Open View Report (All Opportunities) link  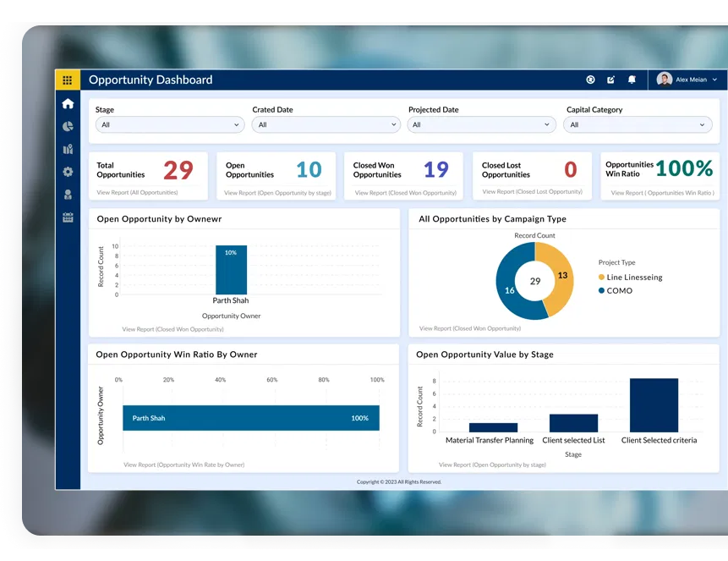coord(137,193)
